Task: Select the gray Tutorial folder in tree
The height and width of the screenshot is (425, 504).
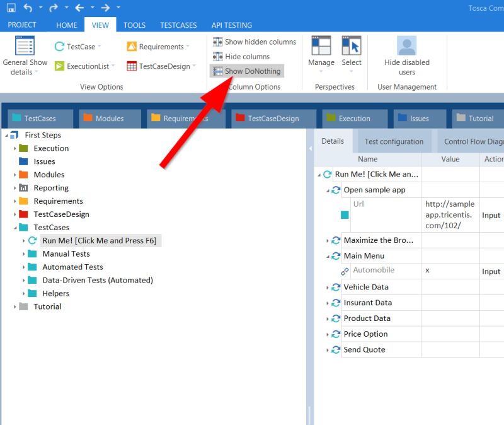Action: [48, 306]
